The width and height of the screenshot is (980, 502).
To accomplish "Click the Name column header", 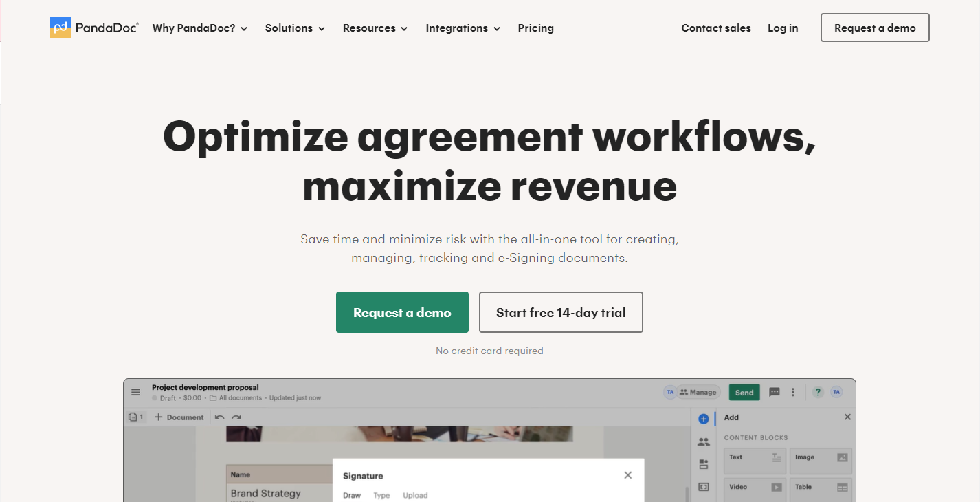I will (241, 474).
